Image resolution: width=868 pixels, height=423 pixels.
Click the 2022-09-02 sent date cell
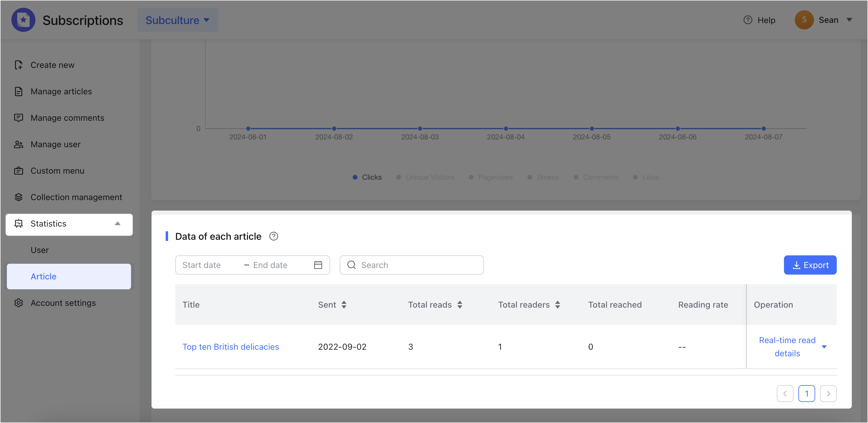click(342, 347)
